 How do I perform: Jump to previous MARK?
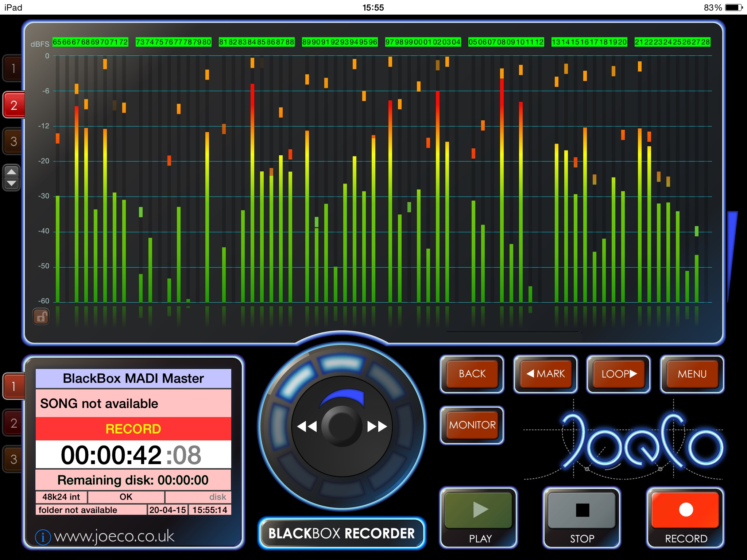(546, 374)
